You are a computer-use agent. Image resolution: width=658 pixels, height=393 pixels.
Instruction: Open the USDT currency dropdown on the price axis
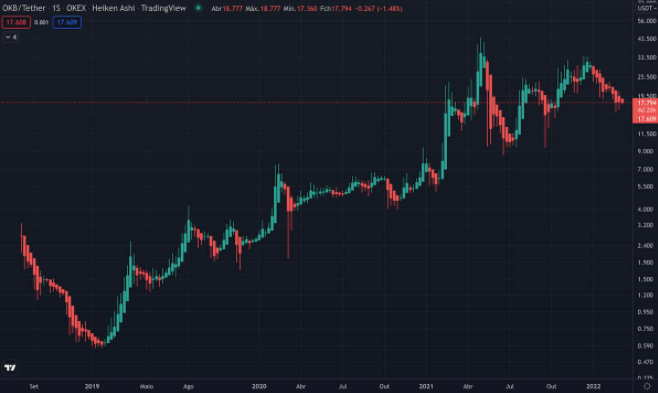(x=647, y=8)
